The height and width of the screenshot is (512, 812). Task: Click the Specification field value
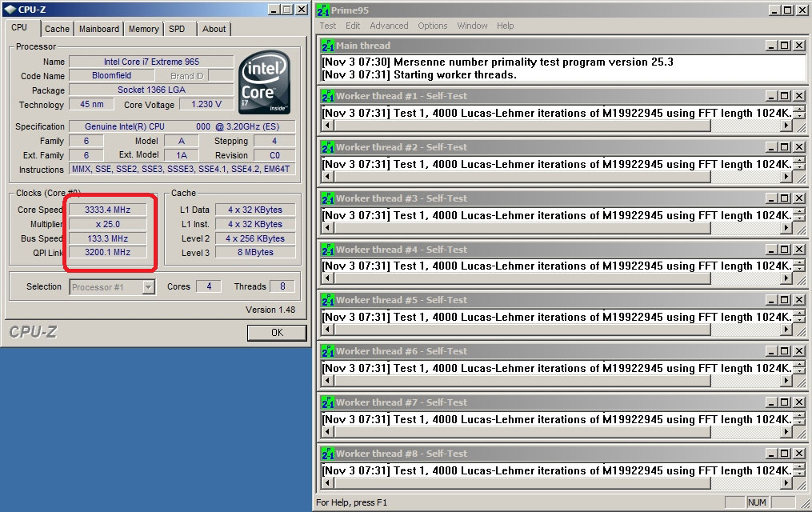[182, 126]
